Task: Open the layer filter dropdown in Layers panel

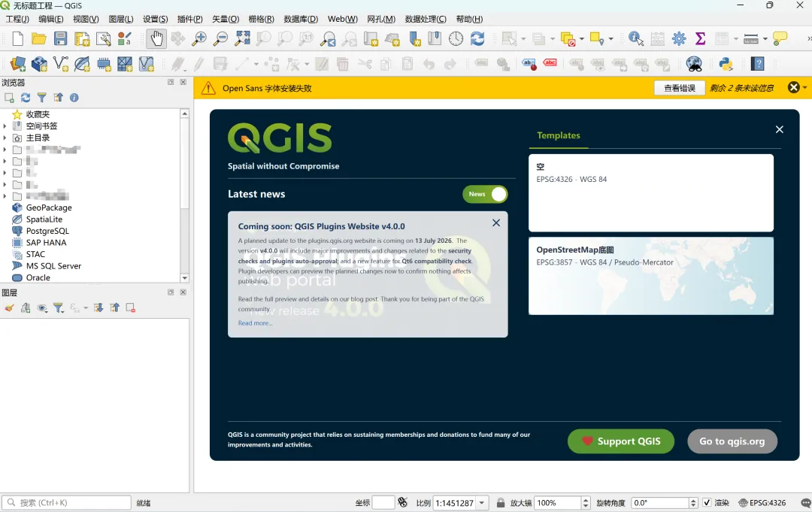Action: (x=59, y=308)
